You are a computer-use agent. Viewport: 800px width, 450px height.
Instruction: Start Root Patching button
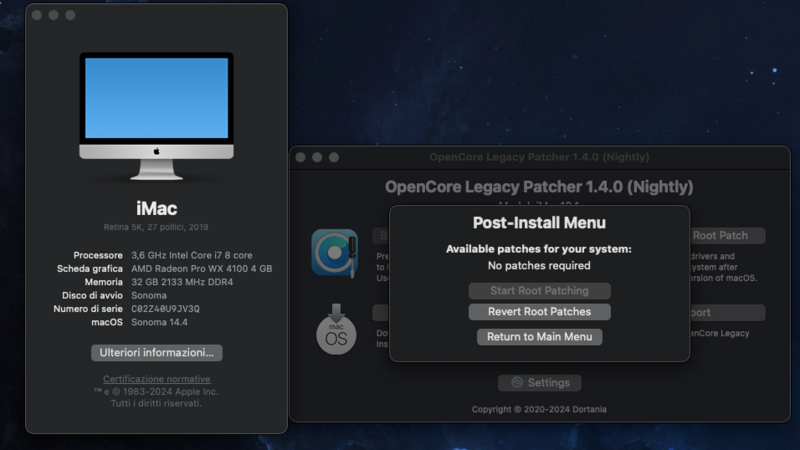click(x=539, y=291)
